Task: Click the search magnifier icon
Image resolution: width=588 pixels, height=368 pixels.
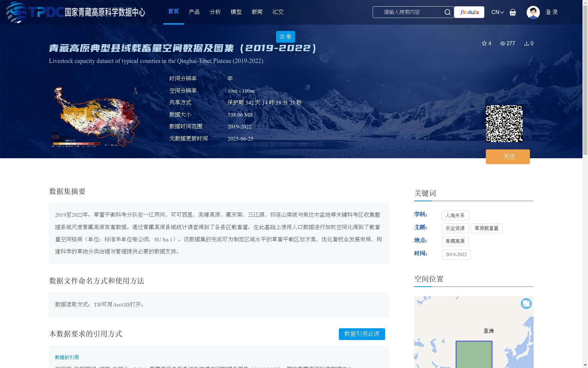Action: pyautogui.click(x=447, y=12)
